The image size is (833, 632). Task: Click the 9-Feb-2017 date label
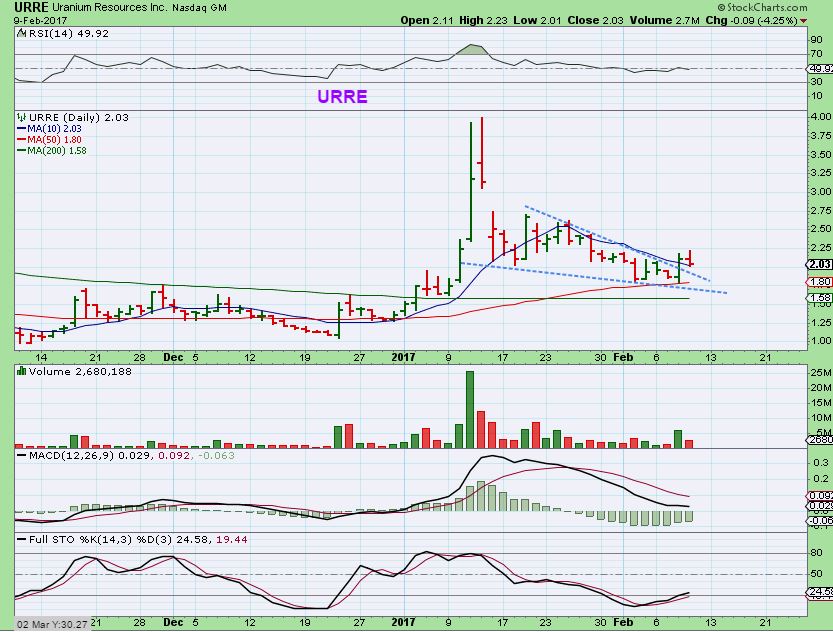pyautogui.click(x=40, y=20)
